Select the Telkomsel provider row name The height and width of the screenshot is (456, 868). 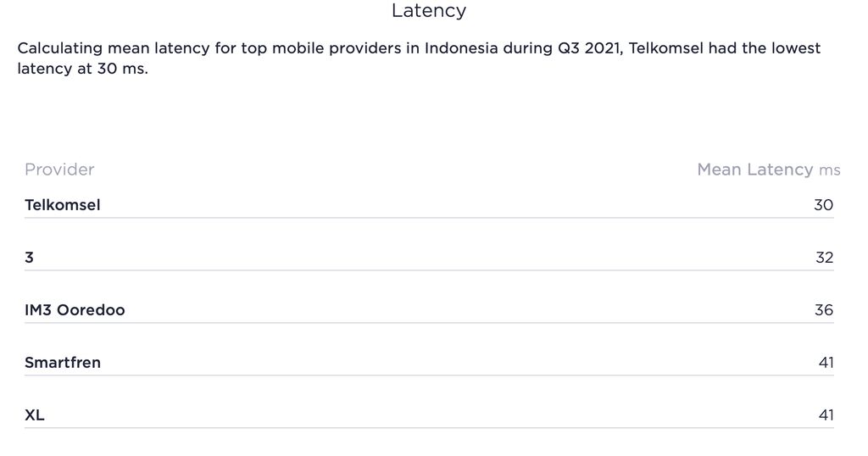click(63, 205)
